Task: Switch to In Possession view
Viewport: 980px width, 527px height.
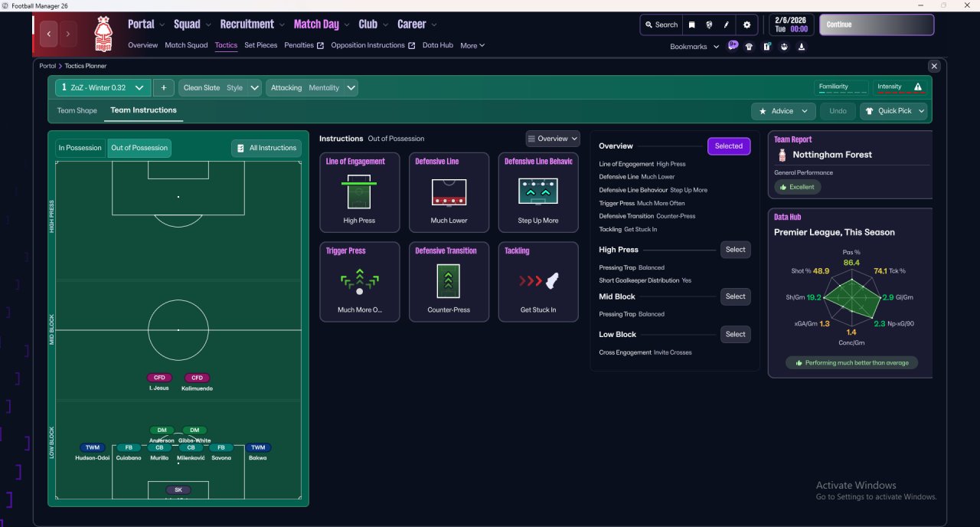Action: [x=80, y=148]
